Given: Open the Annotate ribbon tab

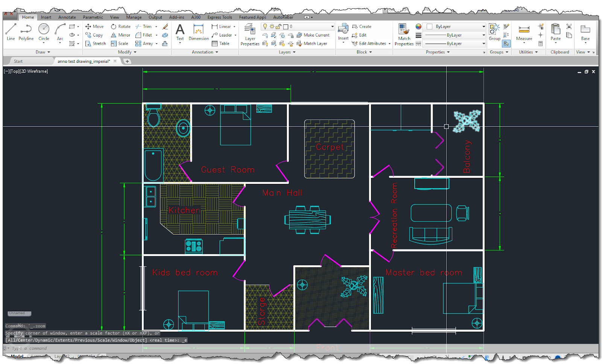Looking at the screenshot, I should [x=67, y=17].
